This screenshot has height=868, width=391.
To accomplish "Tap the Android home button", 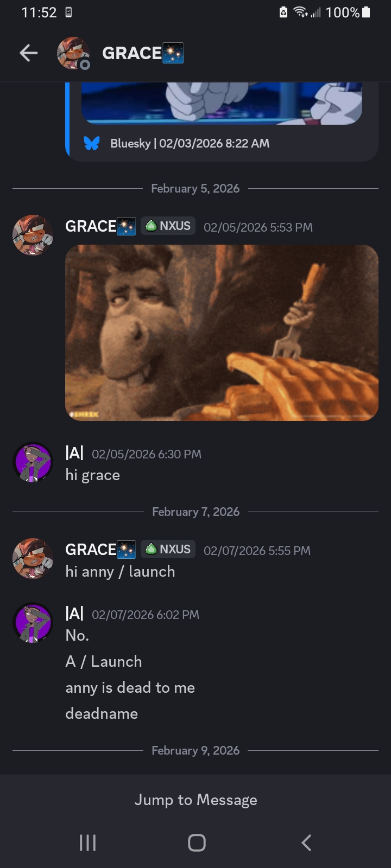I will point(197,843).
